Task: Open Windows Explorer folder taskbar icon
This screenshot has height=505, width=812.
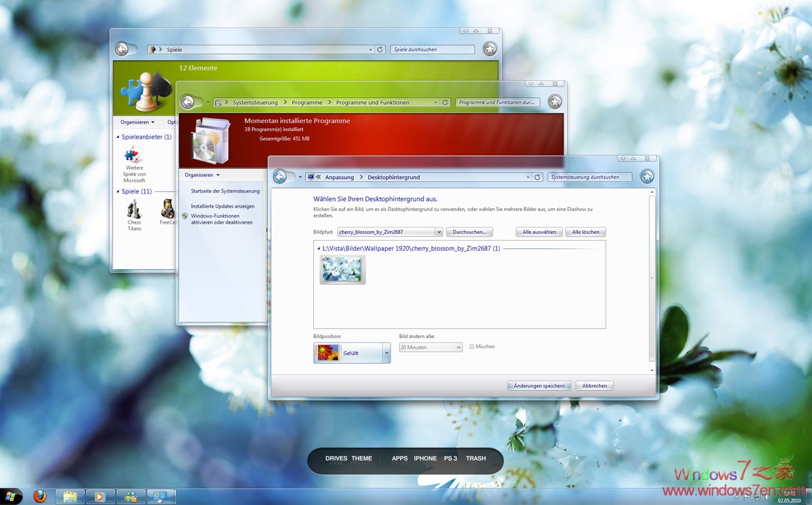Action: coord(70,497)
